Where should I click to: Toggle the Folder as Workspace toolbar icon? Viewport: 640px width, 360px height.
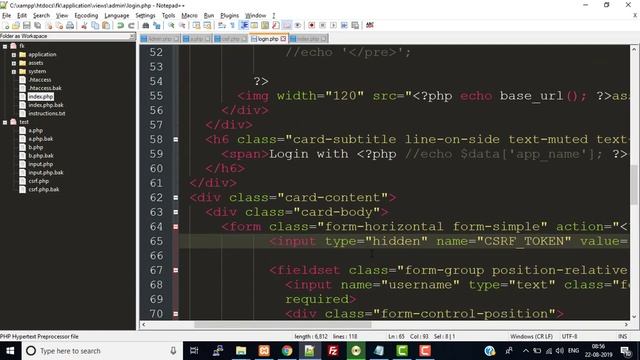pos(287,25)
